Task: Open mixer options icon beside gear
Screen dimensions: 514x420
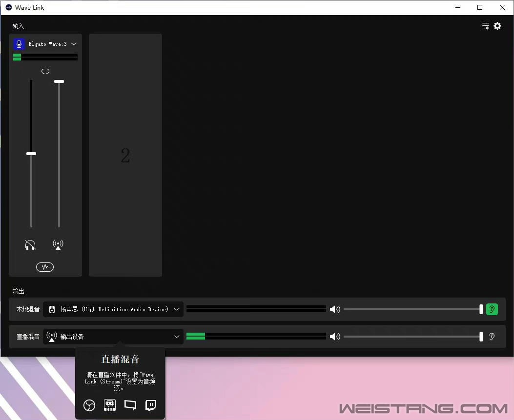Action: (486, 25)
